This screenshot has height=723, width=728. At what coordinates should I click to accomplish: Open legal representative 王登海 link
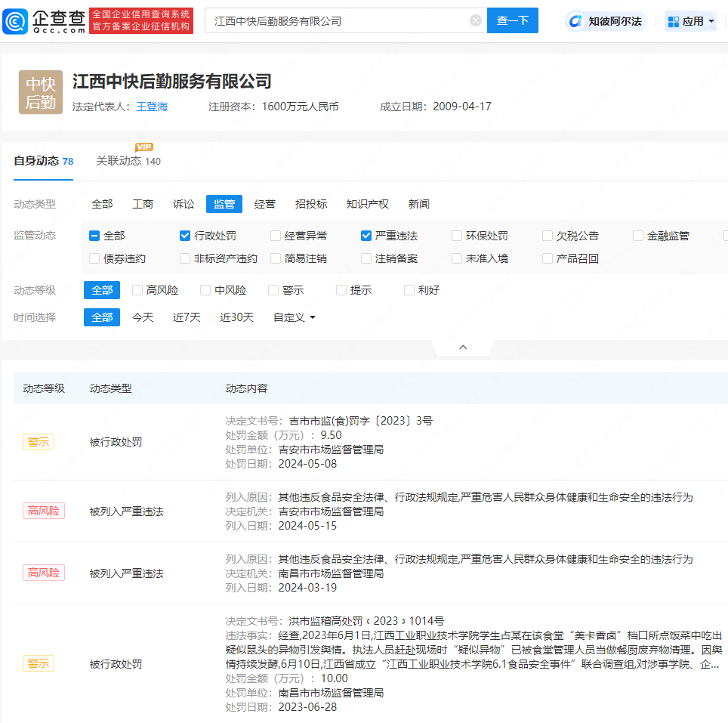pos(152,107)
